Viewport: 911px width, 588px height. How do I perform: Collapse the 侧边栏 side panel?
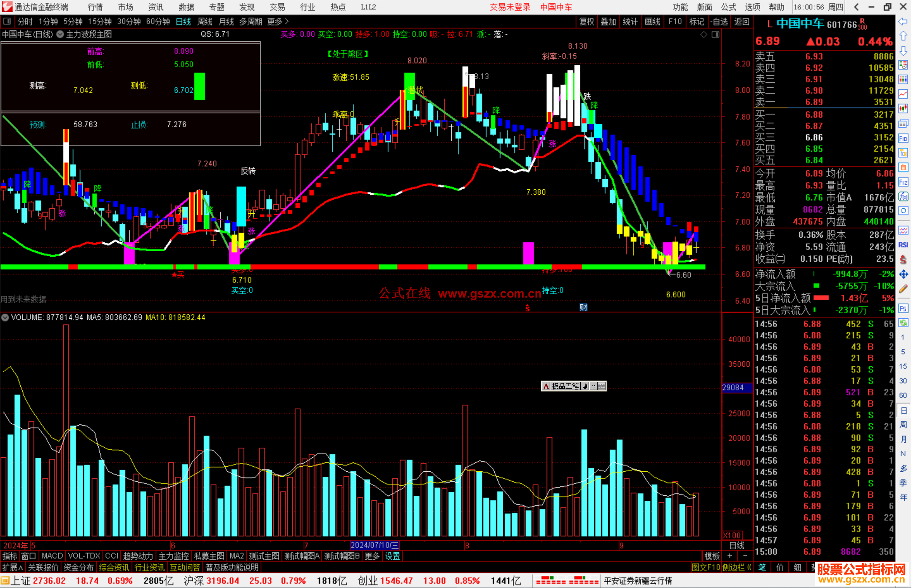[x=737, y=567]
